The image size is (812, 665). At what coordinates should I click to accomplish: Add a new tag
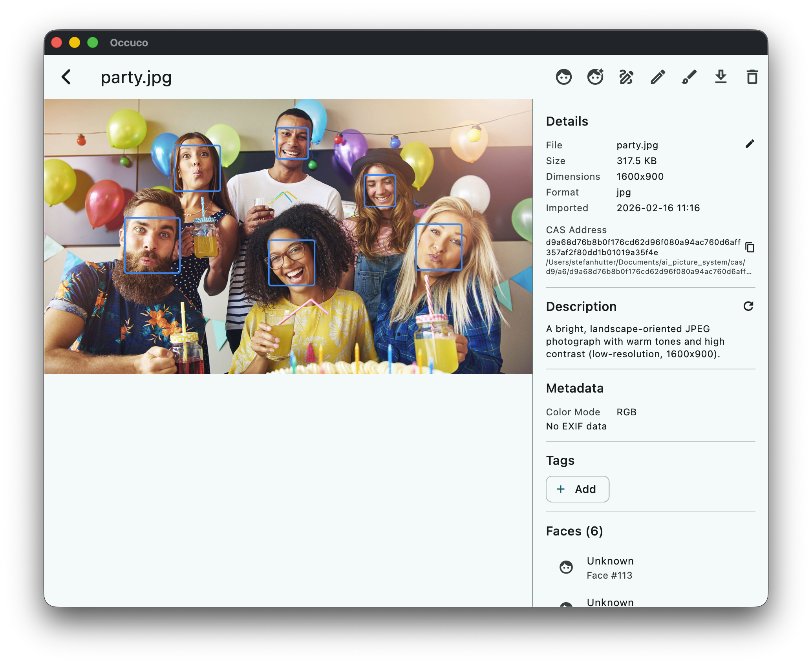(577, 489)
